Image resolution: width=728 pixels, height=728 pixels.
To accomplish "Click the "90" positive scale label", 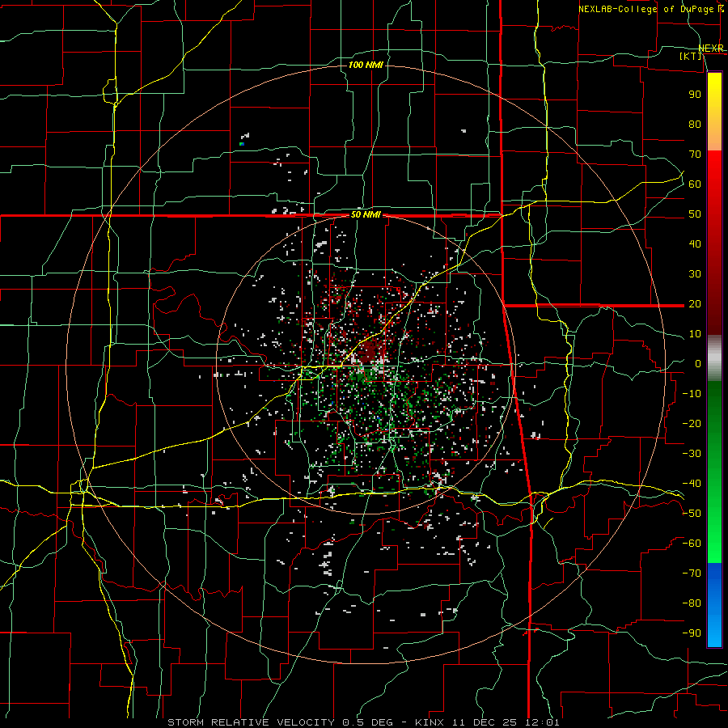I will coord(695,95).
